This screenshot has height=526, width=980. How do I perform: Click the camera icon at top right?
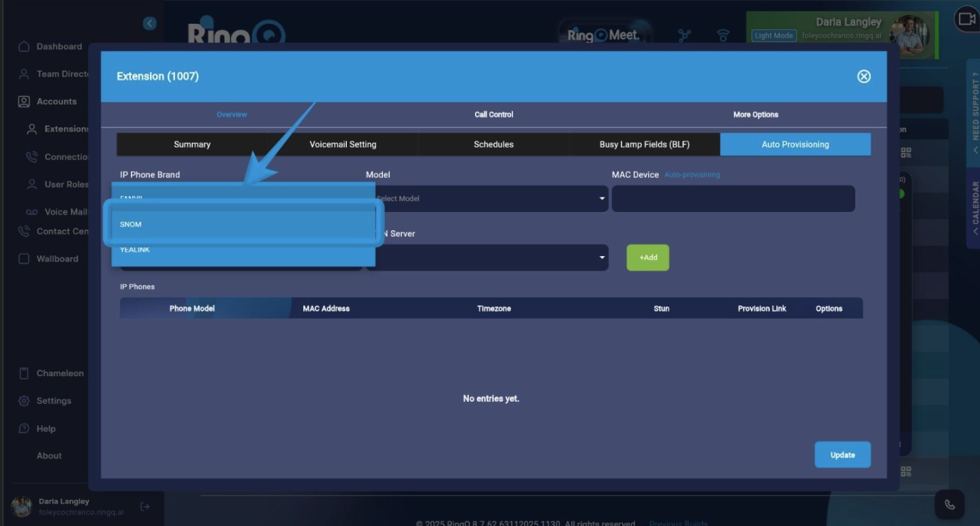966,19
